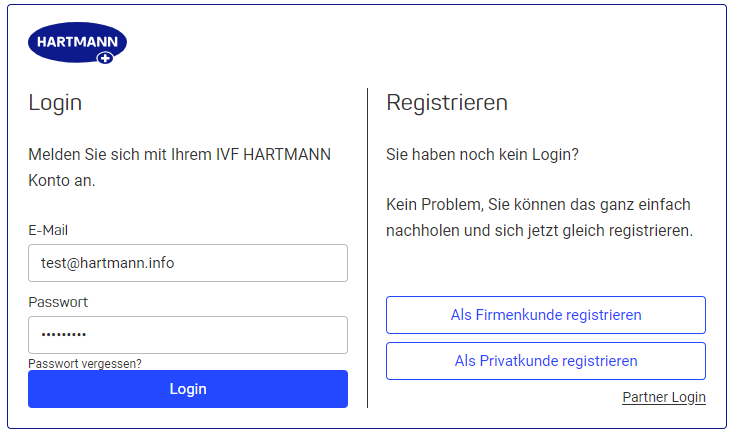731x435 pixels.
Task: Select text 'Sie haben noch kein Login?'
Action: [x=482, y=154]
